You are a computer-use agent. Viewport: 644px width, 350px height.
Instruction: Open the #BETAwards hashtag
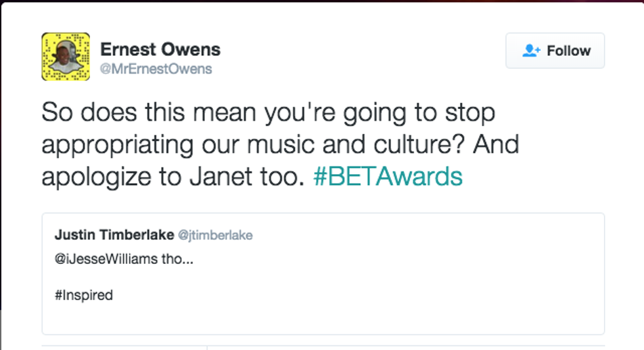pyautogui.click(x=388, y=177)
